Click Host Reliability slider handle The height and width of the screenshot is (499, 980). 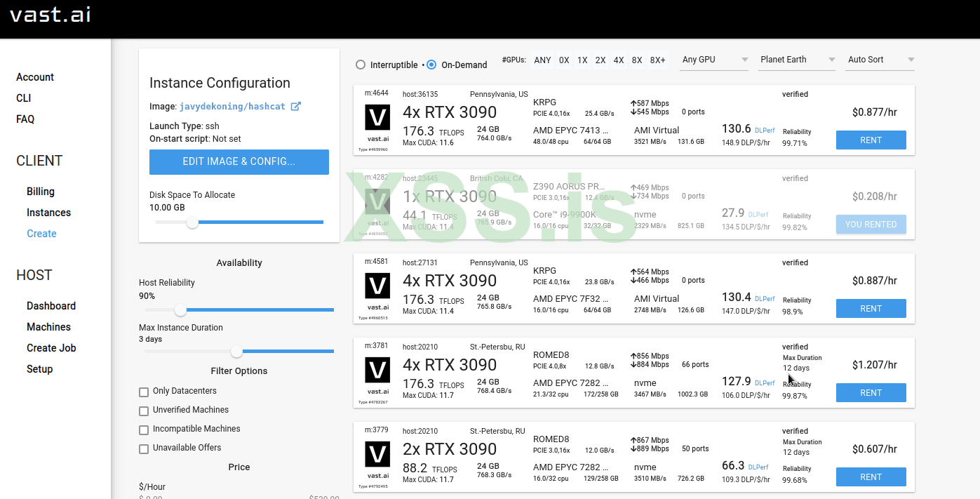pyautogui.click(x=180, y=310)
